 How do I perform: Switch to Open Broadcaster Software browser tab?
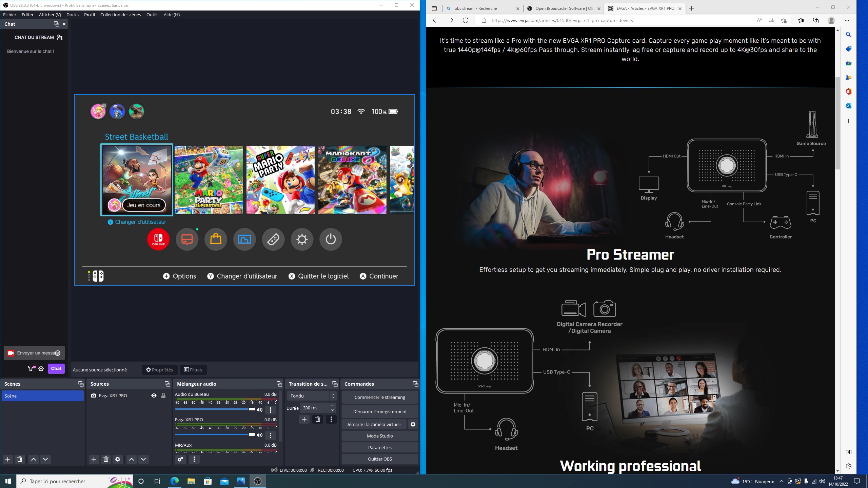(564, 8)
